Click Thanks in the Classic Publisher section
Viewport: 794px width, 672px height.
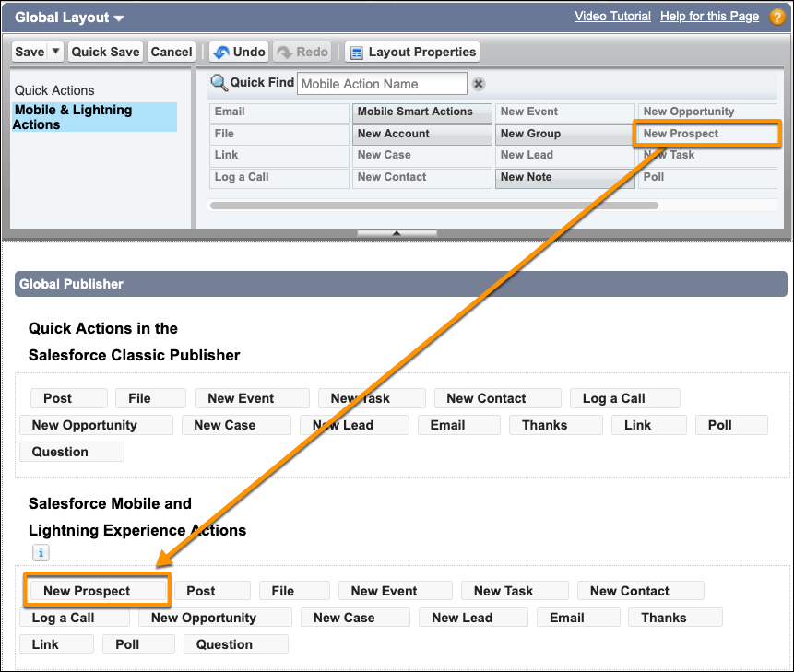[x=555, y=425]
